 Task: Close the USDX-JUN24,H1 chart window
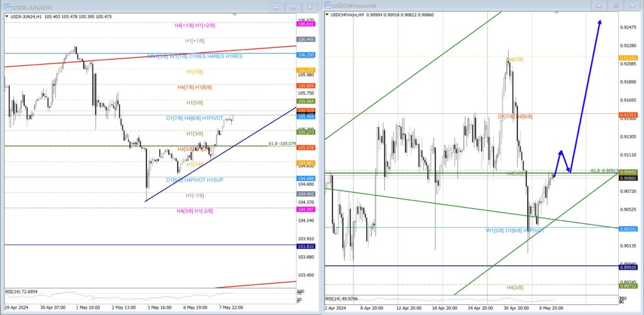(x=308, y=7)
